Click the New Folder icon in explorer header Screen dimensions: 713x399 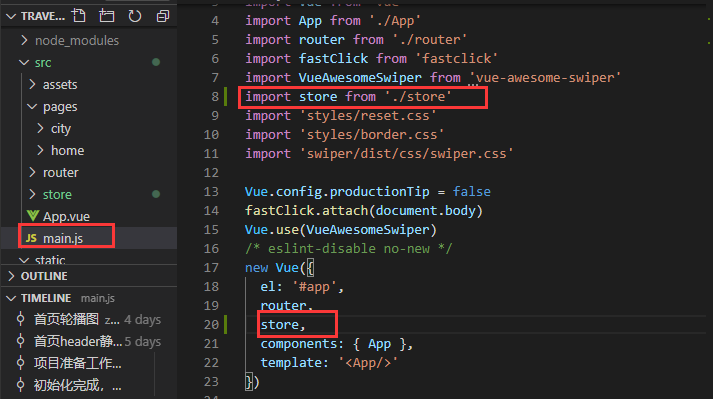pyautogui.click(x=107, y=16)
